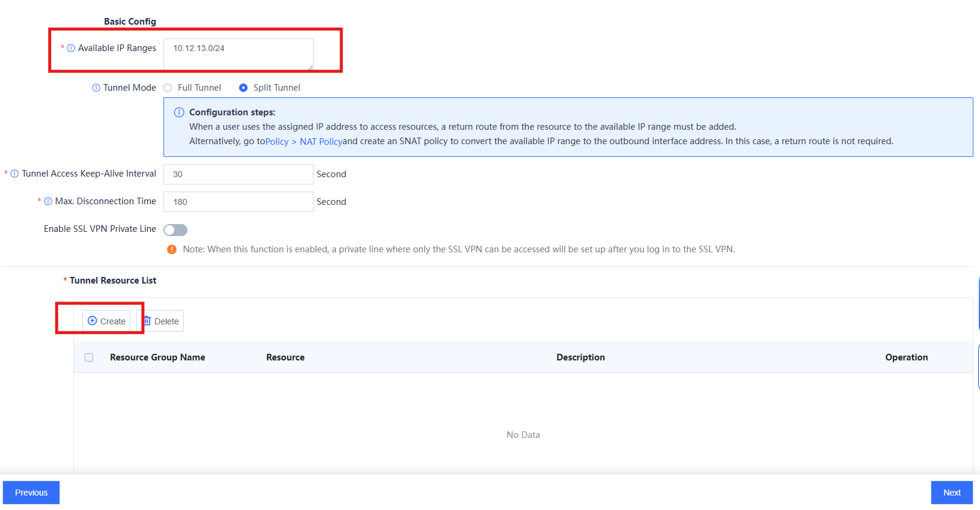The height and width of the screenshot is (510, 980).
Task: Enable the SSL VPN Private Line switch
Action: coord(175,230)
